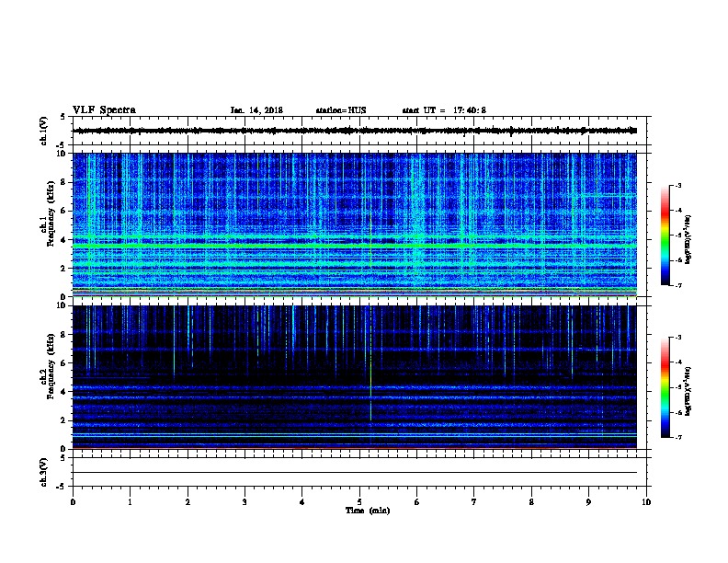The image size is (728, 563).
Task: Click the ch.1 "Frequency (kHz)" axis label
Action: tap(51, 214)
